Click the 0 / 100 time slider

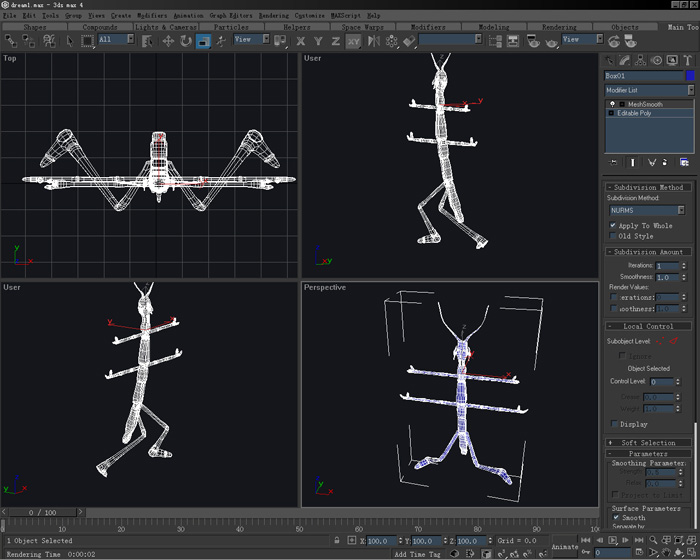coord(43,512)
